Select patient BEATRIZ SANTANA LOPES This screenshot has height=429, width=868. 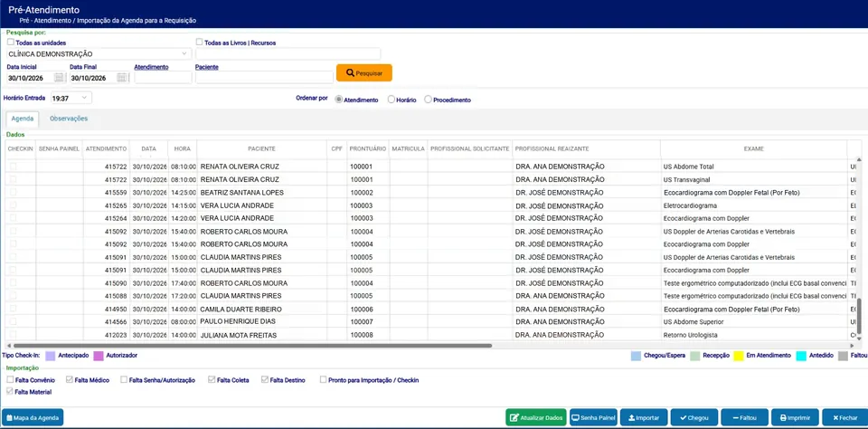[x=242, y=193]
